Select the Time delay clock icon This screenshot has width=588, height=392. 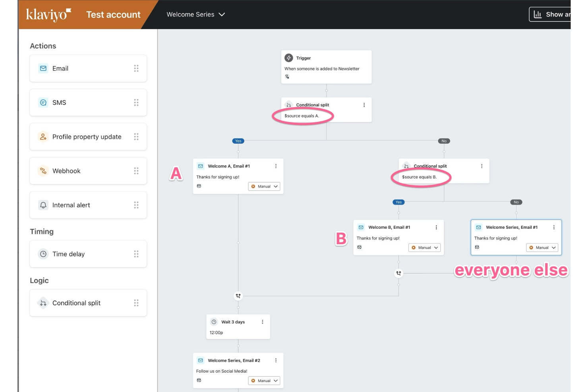(43, 254)
